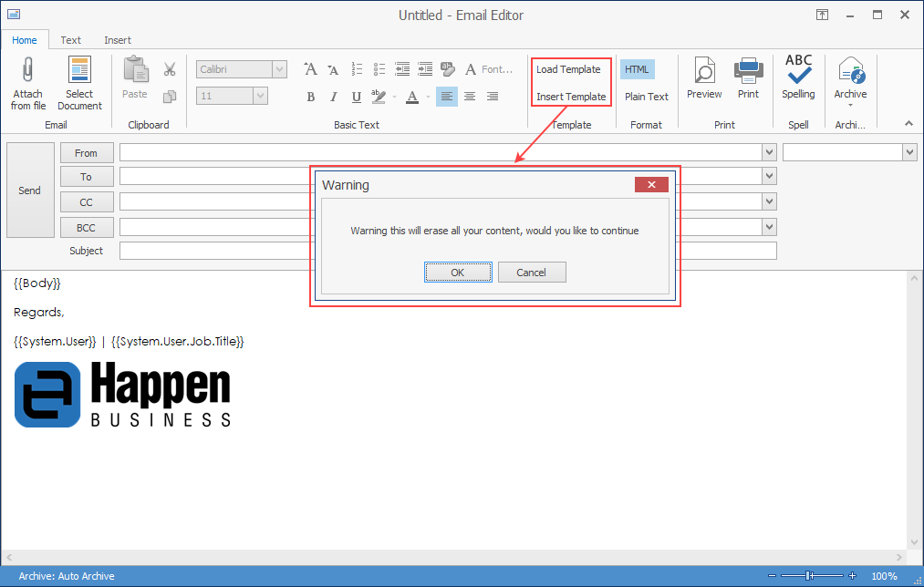Toggle underline formatting

pos(356,97)
